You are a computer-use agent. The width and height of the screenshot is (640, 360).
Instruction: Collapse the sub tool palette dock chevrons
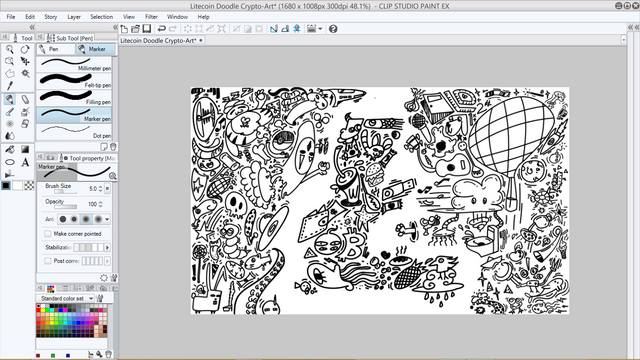[x=115, y=27]
